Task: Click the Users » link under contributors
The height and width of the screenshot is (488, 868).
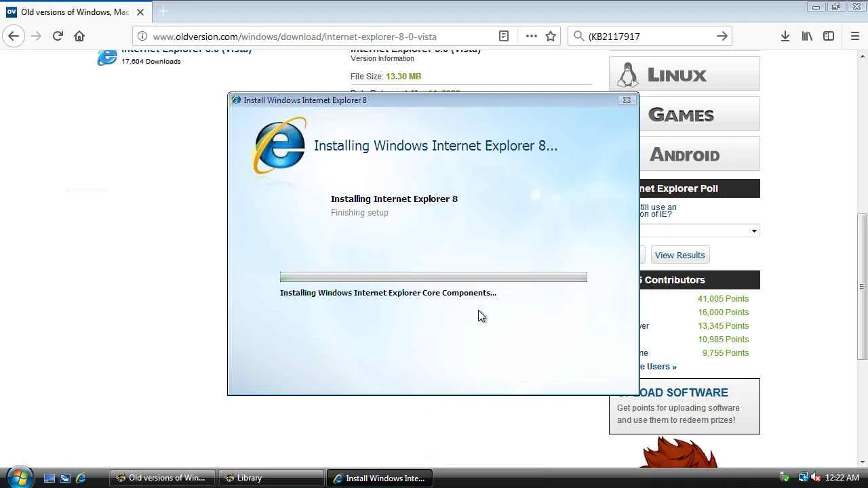Action: (x=658, y=367)
